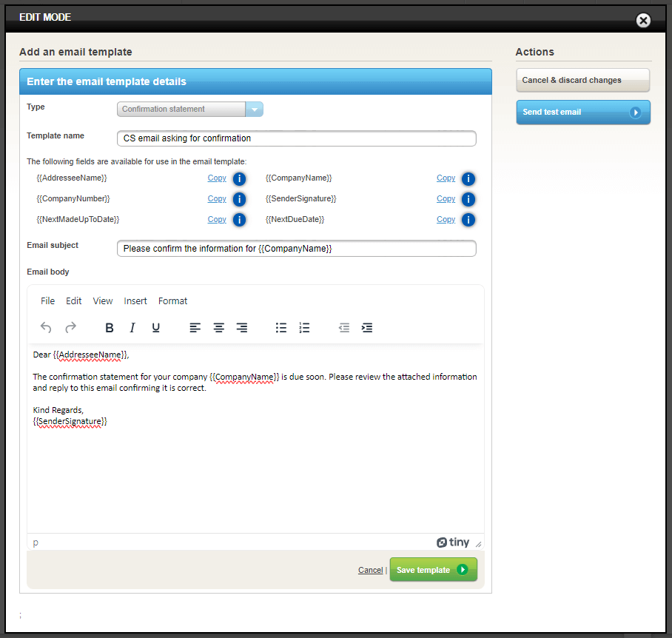Close the Edit Mode dialog

click(x=643, y=21)
